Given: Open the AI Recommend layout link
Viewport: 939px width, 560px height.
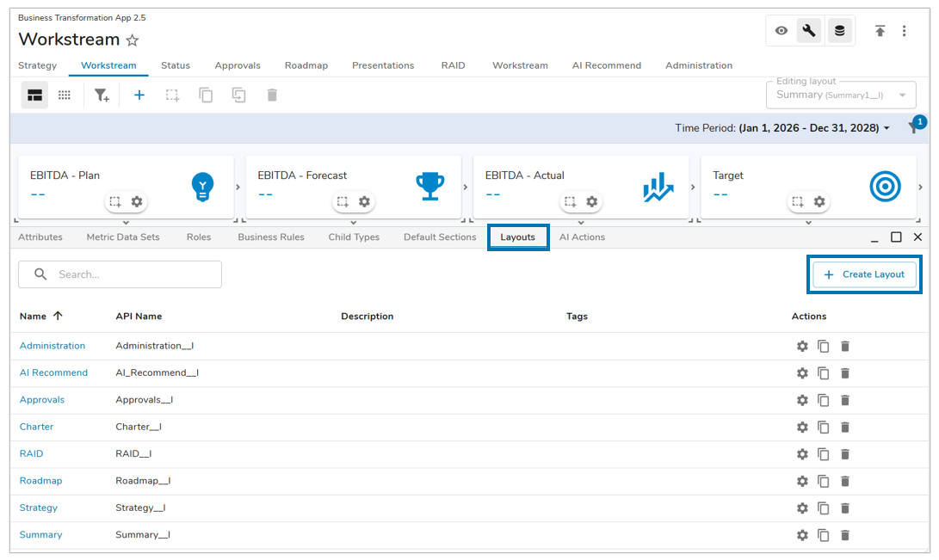Looking at the screenshot, I should pyautogui.click(x=53, y=372).
